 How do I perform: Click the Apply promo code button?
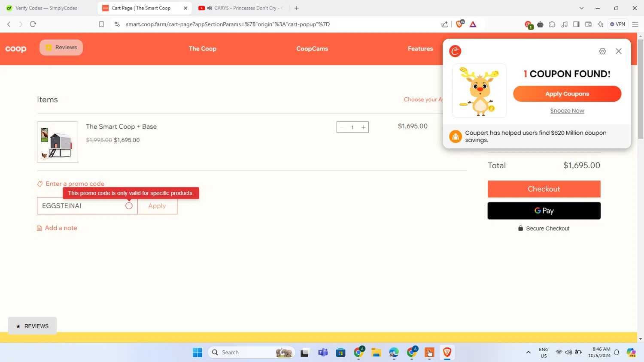tap(157, 206)
